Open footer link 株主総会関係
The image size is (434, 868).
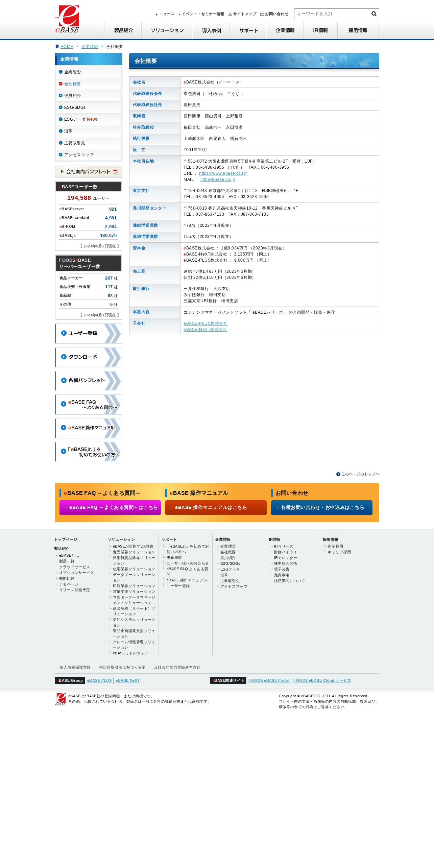286,563
